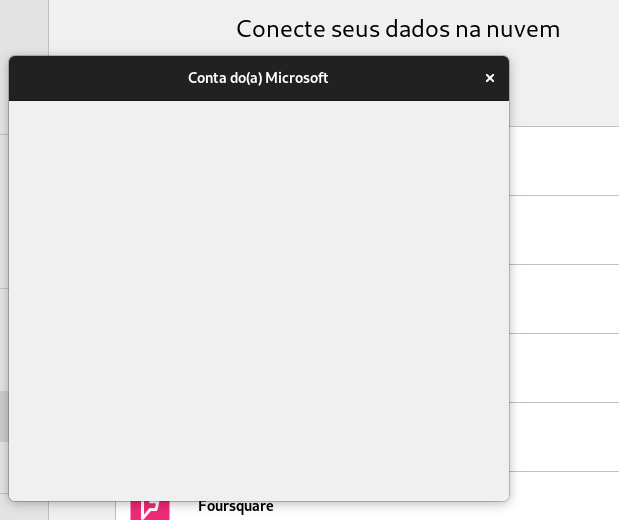Viewport: 619px width, 520px height.
Task: Select the Foursquare account label
Action: coord(236,508)
